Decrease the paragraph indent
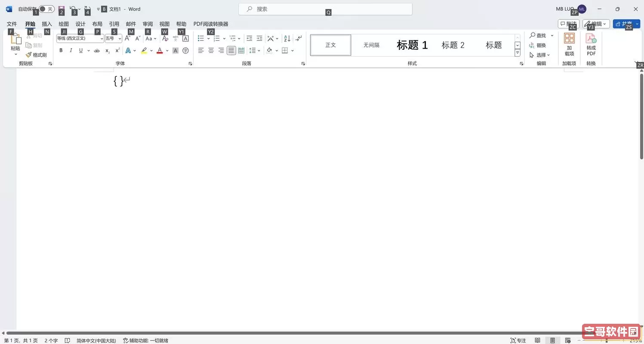This screenshot has height=344, width=644. click(249, 38)
